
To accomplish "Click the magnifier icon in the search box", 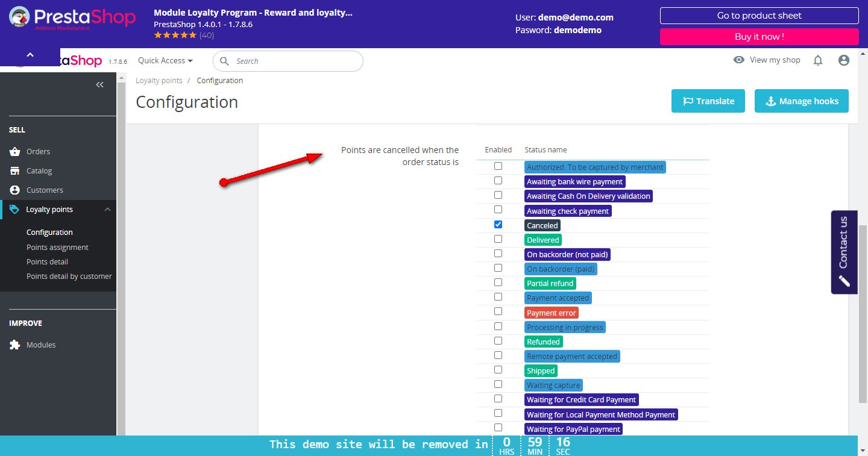I will click(224, 61).
